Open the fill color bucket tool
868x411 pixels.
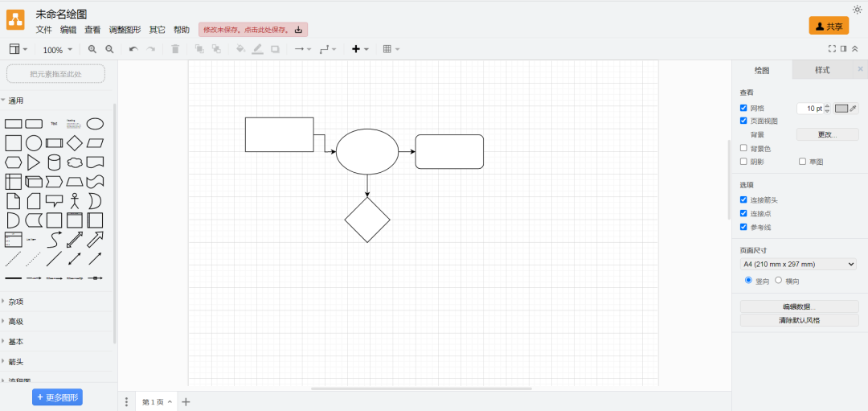click(x=240, y=49)
